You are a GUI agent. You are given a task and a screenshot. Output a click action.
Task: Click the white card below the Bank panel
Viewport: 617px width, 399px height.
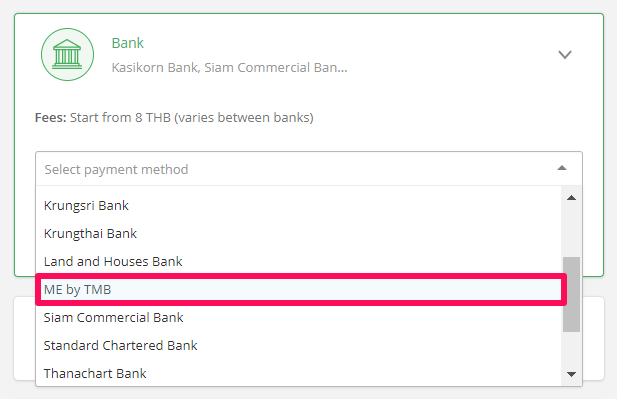tap(593, 338)
